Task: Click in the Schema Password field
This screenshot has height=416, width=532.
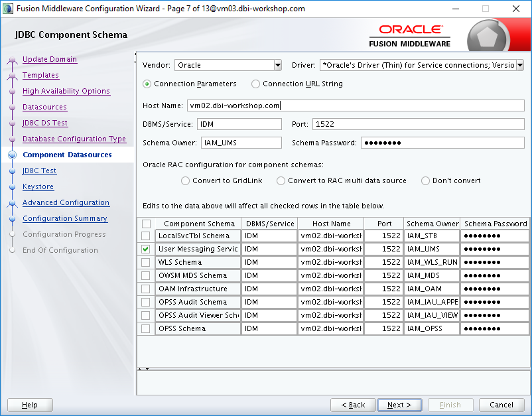Action: pos(442,143)
